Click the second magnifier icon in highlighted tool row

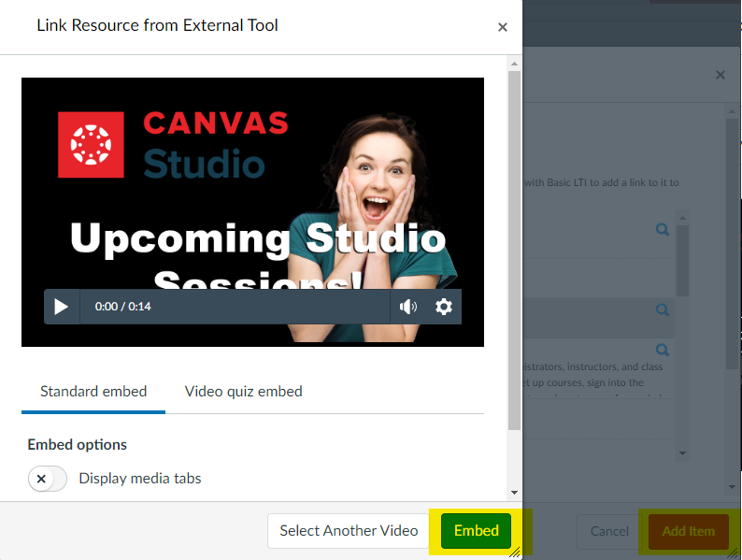pos(663,310)
